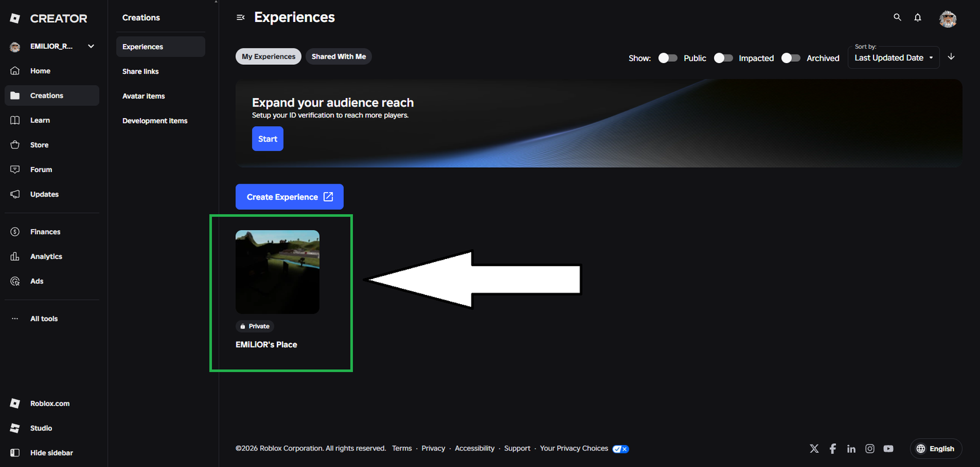Open the Accessibility footer link
This screenshot has width=980, height=467.
(475, 449)
